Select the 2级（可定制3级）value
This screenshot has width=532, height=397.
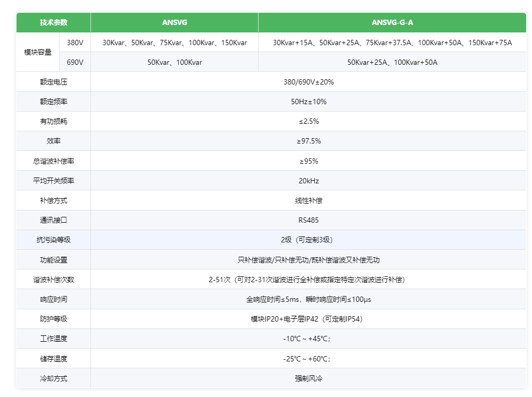307,240
